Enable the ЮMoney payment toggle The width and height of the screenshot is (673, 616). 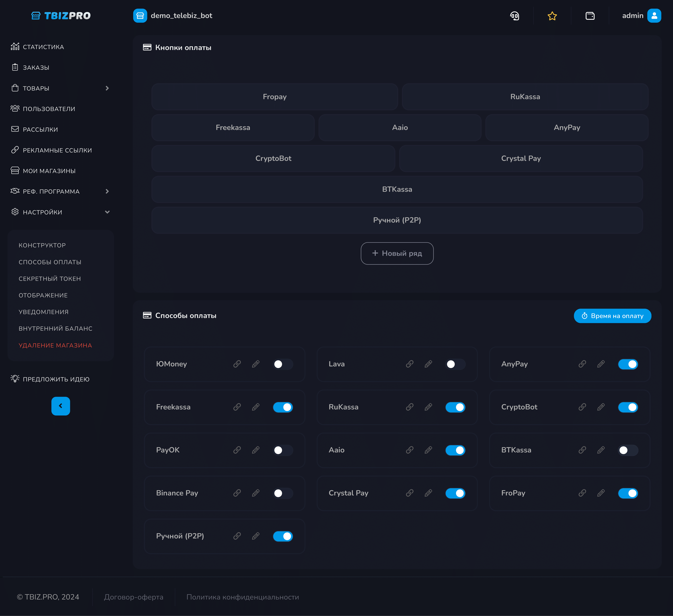click(x=283, y=364)
